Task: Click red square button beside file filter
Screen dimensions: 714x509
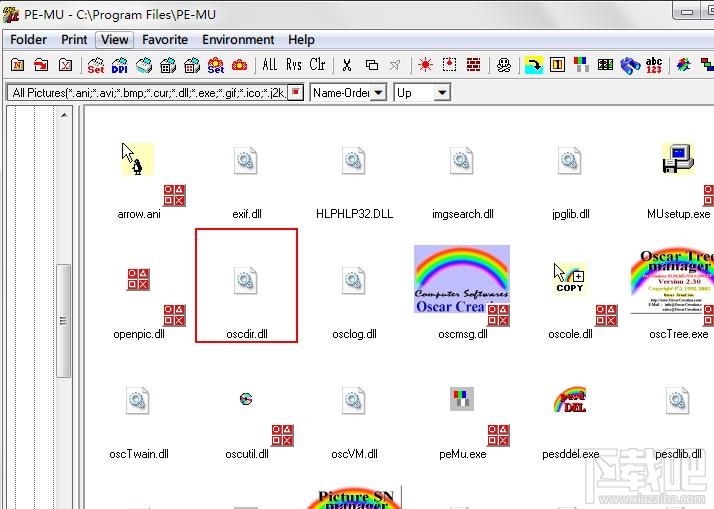Action: tap(296, 92)
